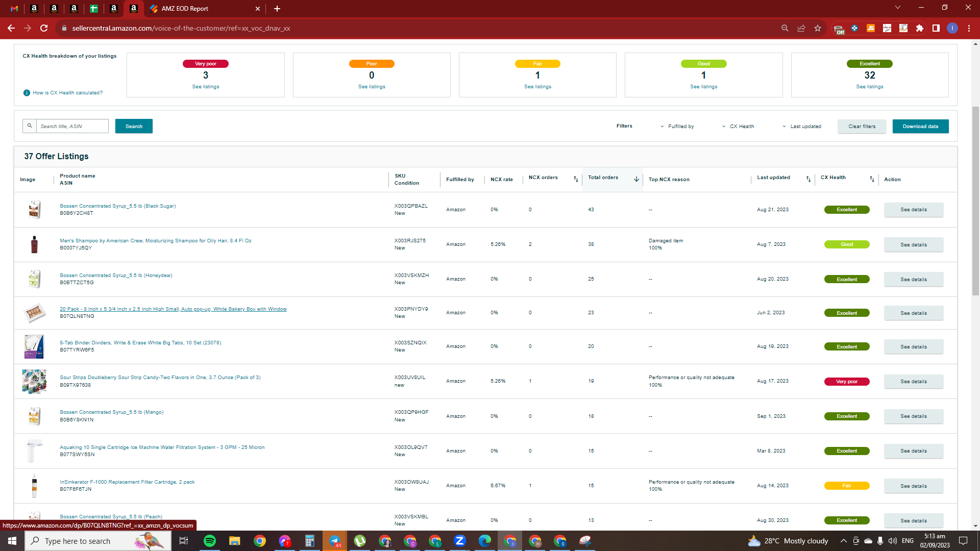The image size is (980, 551).
Task: Click the Sour Strips product thumbnail
Action: (x=34, y=382)
